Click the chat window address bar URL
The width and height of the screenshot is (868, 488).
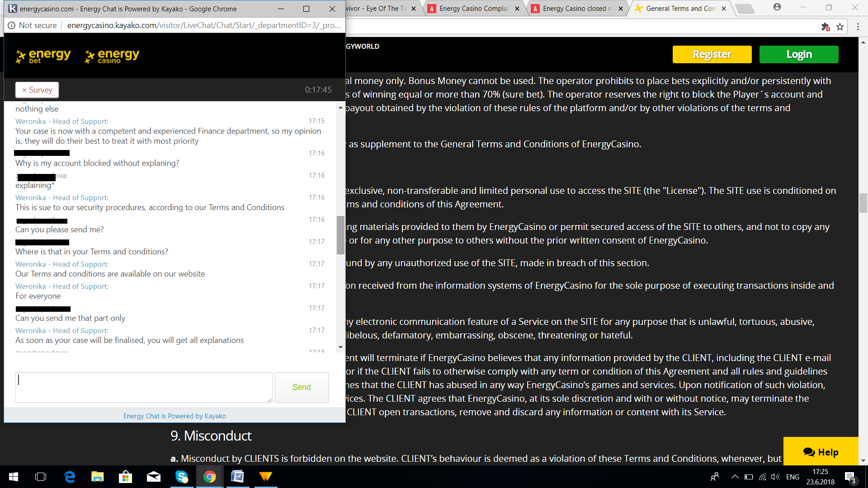pos(204,25)
